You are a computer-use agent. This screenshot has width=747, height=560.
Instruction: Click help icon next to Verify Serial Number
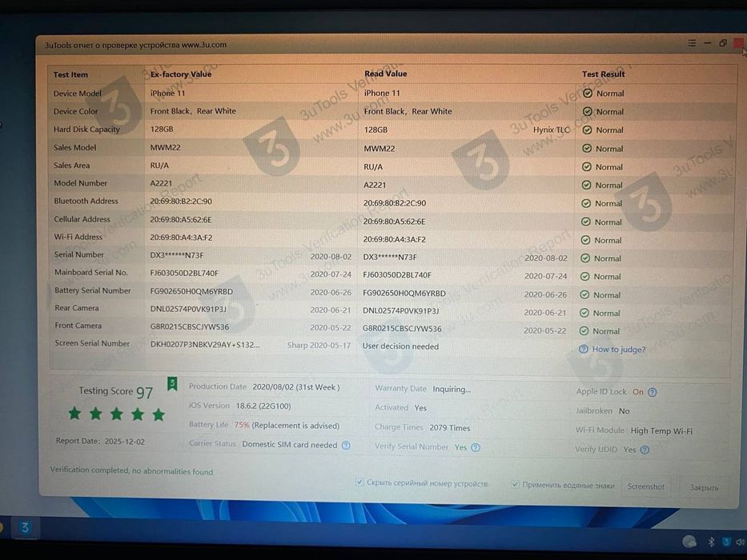[x=476, y=448]
